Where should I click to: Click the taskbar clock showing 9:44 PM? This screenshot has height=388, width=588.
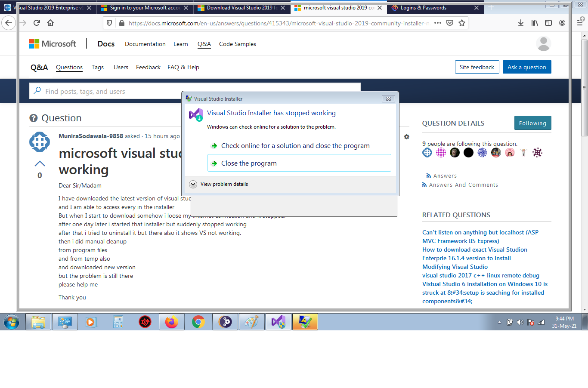[564, 322]
